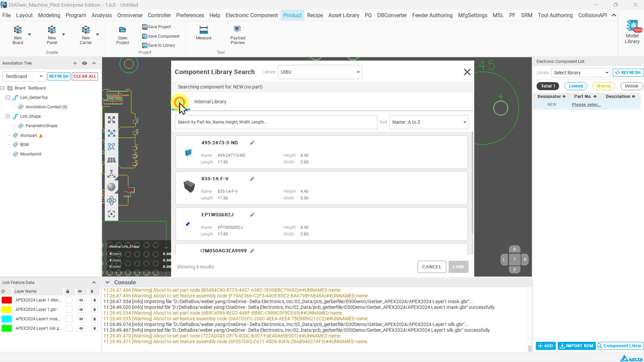Click the IMPORT BOM button
The height and width of the screenshot is (362, 644).
coord(577,346)
